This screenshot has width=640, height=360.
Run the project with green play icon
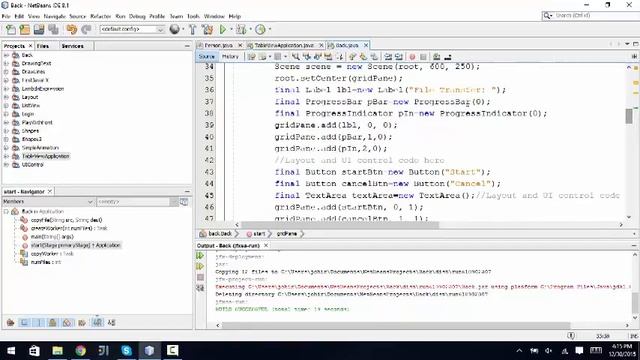[x=223, y=29]
